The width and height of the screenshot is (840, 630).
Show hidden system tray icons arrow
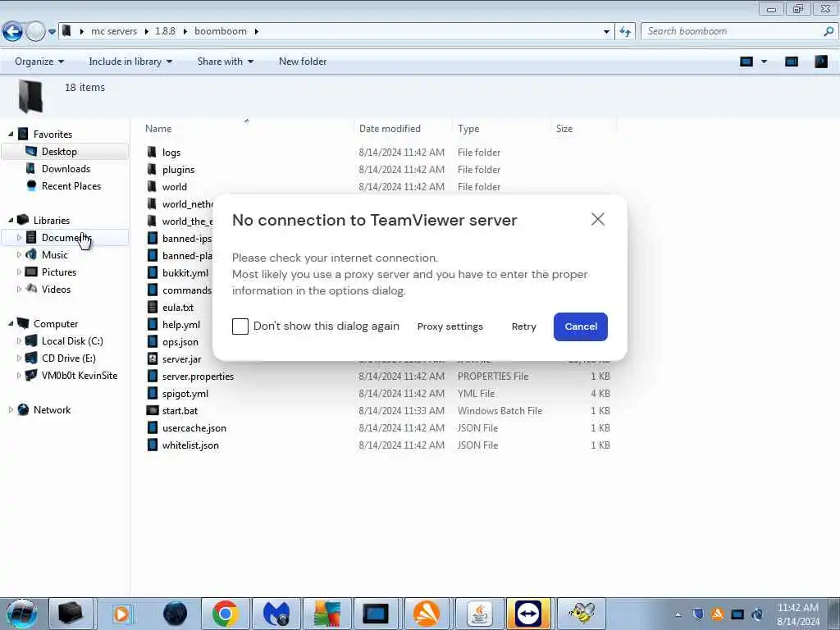[678, 614]
